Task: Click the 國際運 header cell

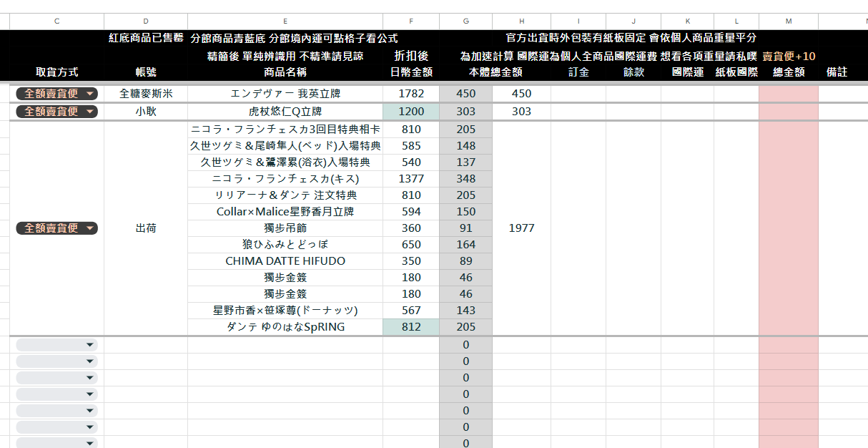Action: point(688,72)
